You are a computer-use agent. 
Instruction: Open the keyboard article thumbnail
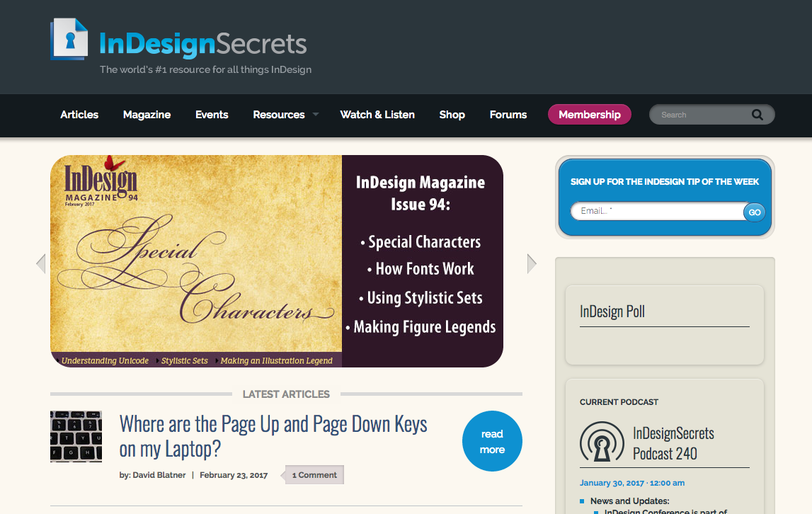(x=76, y=436)
